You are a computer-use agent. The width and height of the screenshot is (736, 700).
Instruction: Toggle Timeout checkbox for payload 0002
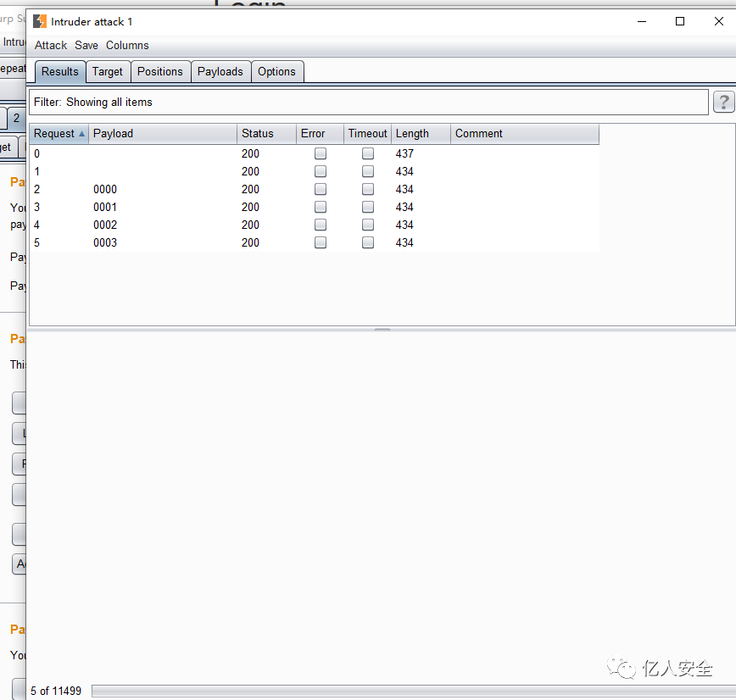point(368,225)
